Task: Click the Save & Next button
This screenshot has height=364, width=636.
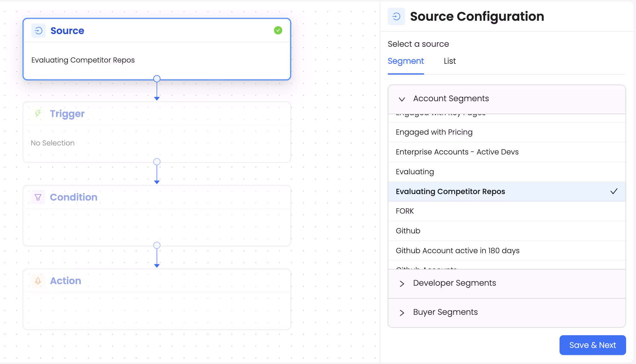Action: point(592,345)
